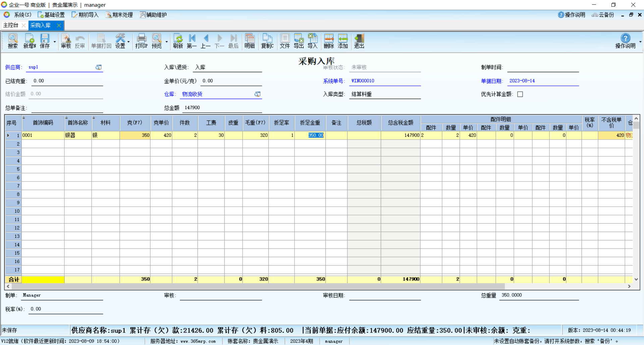Expand the 保存 save dropdown arrow
The width and height of the screenshot is (644, 345).
55,42
